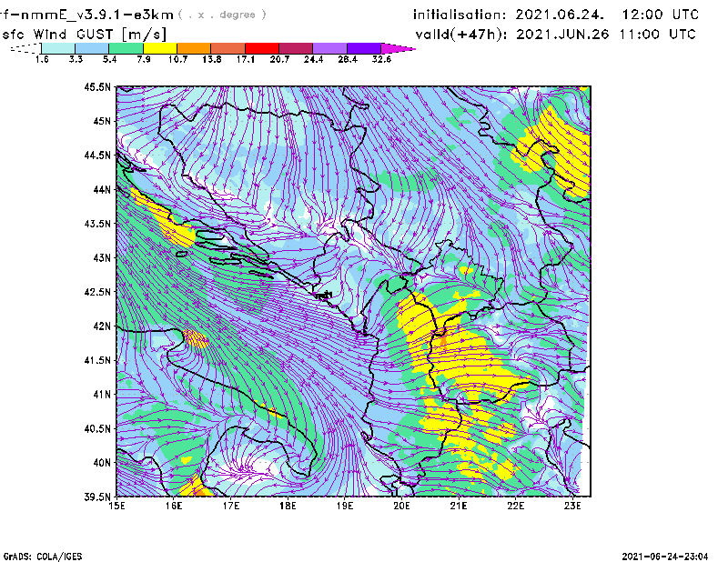Select the 39.5N latitude label
This screenshot has height=562, width=728.
coord(97,497)
